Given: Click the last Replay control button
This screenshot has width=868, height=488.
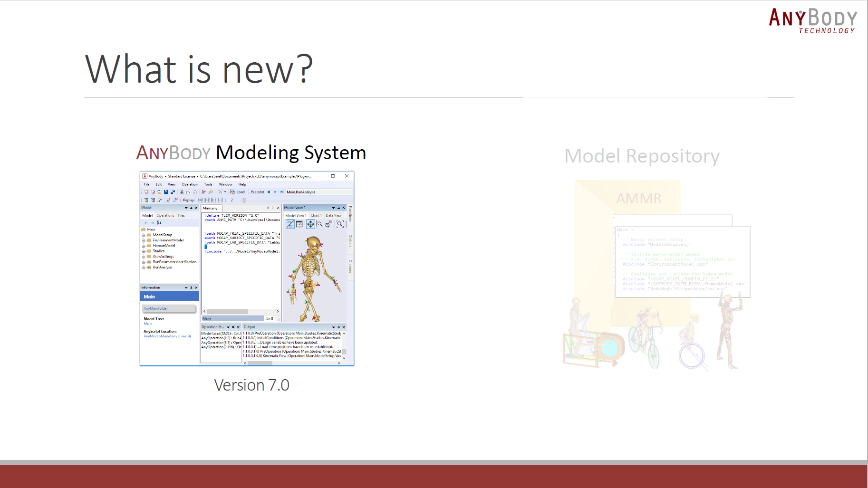Looking at the screenshot, I should click(x=220, y=200).
